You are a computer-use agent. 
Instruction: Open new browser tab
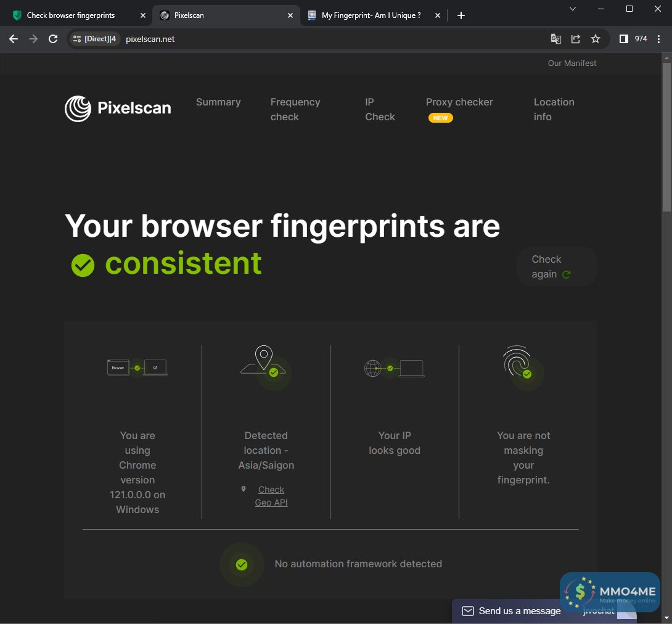(461, 15)
